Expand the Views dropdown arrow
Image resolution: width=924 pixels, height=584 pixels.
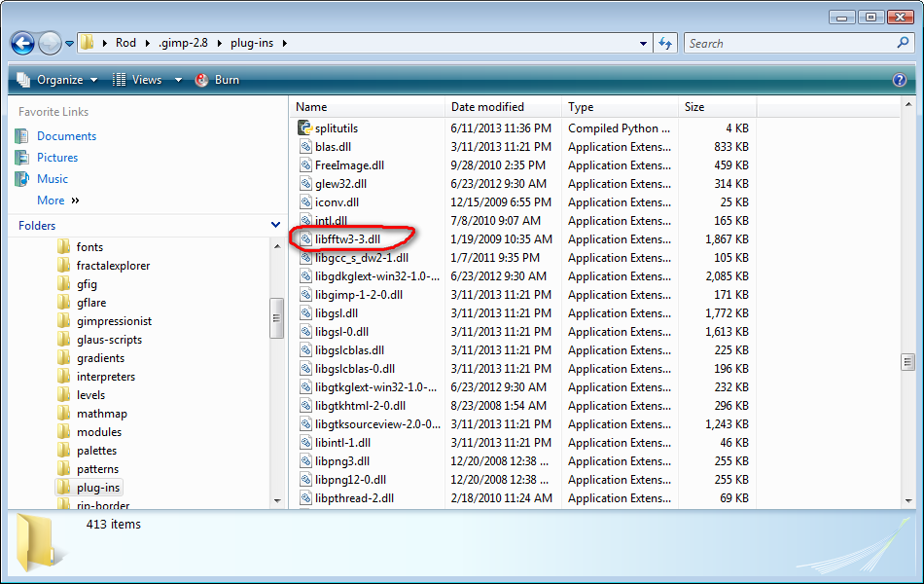click(x=178, y=80)
